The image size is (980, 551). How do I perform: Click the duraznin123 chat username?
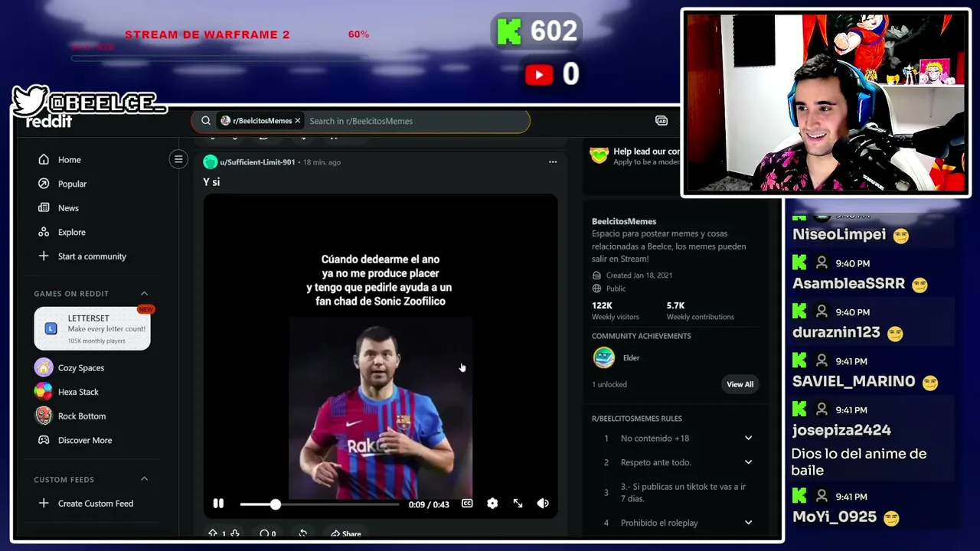pyautogui.click(x=836, y=333)
